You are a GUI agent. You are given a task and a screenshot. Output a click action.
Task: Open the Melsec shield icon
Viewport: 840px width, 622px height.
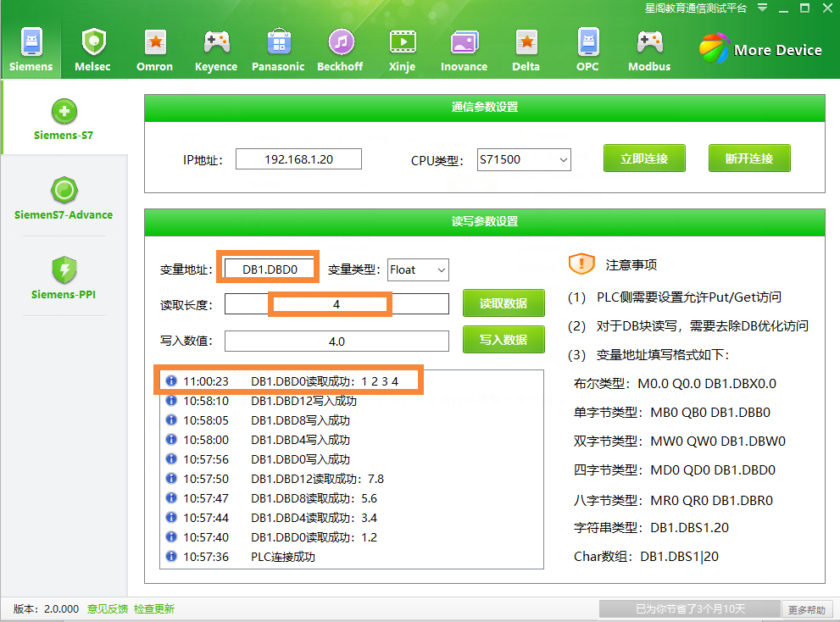93,42
